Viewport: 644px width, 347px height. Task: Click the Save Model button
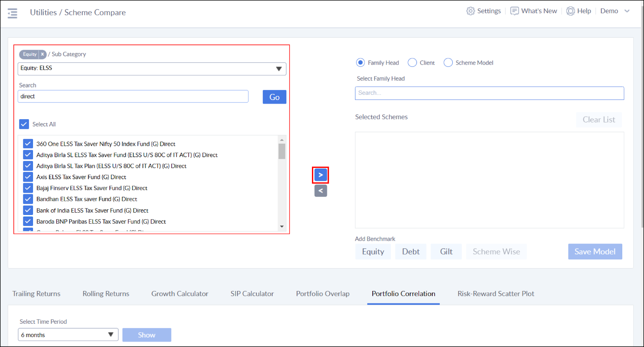click(595, 252)
